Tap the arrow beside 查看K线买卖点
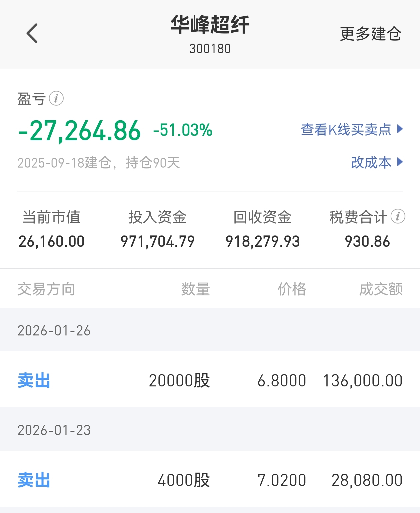The height and width of the screenshot is (513, 420). [x=400, y=129]
